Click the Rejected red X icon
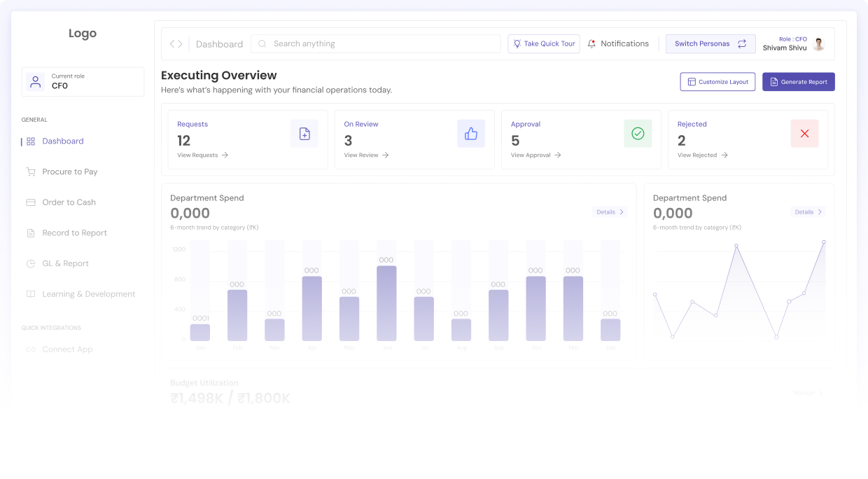Image resolution: width=868 pixels, height=479 pixels. pyautogui.click(x=804, y=134)
